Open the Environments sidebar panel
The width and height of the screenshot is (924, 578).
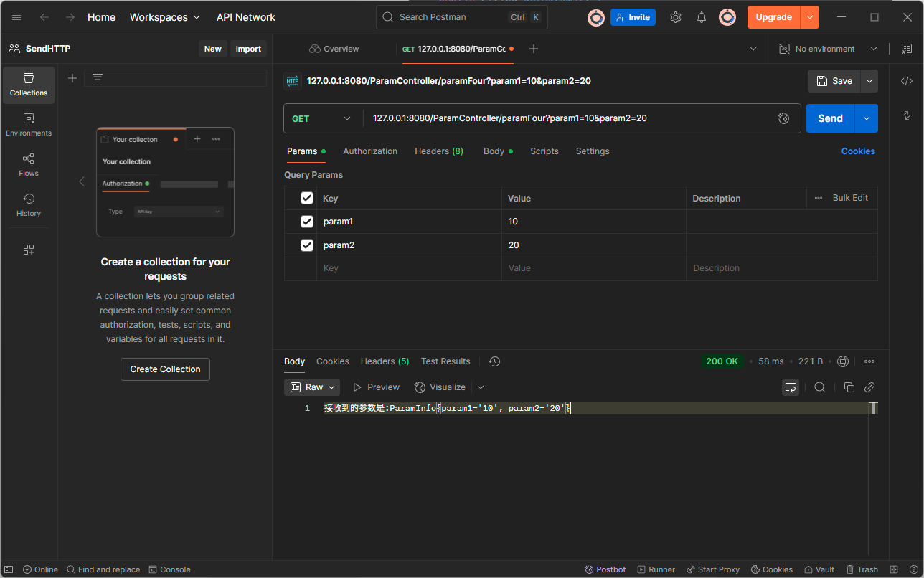(29, 125)
